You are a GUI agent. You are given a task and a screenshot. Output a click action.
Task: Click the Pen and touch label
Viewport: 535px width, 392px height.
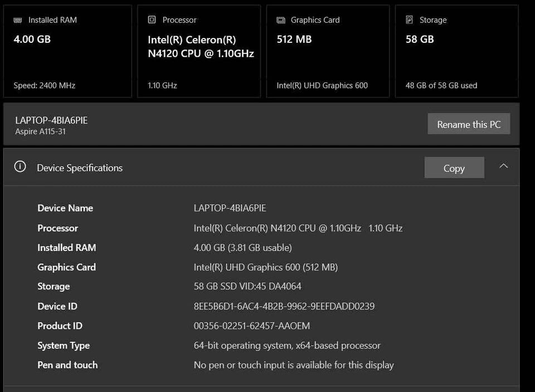pos(67,365)
